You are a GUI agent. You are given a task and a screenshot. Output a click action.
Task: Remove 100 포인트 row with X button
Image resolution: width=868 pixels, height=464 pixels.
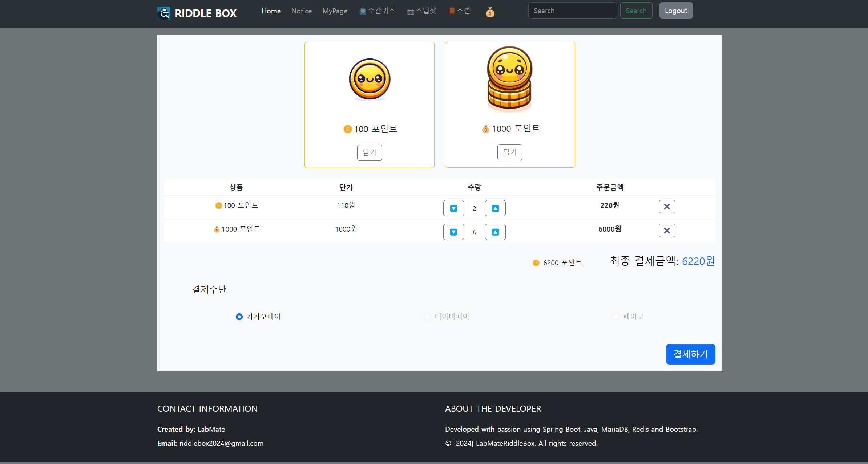[x=667, y=207]
